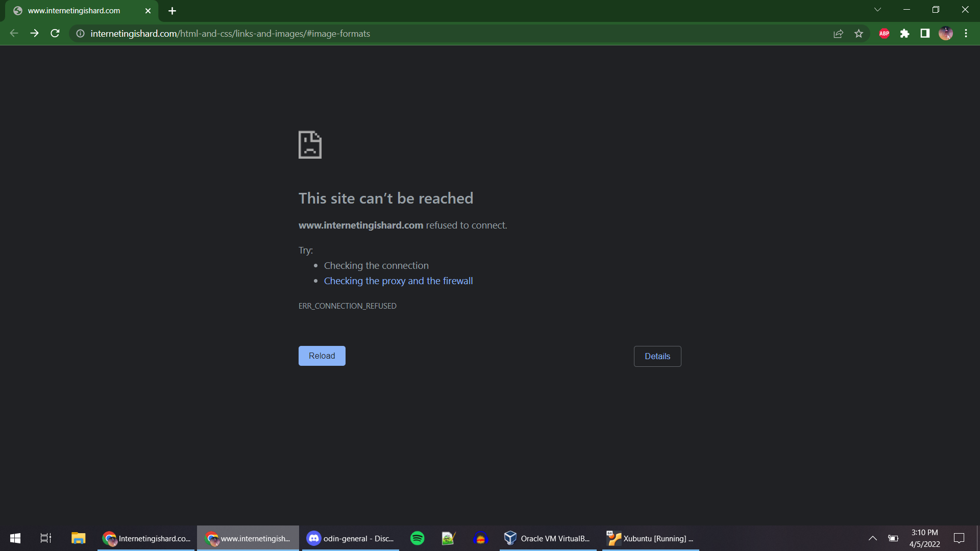Launch Spotify from the taskbar
The image size is (980, 551).
[418, 538]
